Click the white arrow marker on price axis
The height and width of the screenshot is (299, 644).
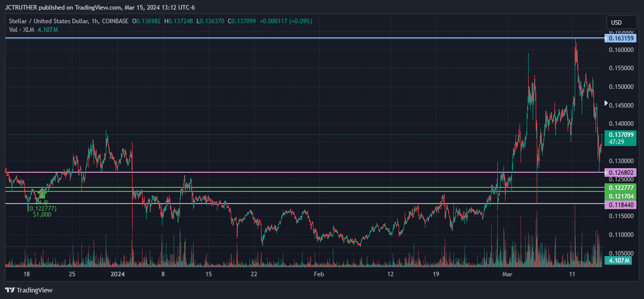[607, 103]
